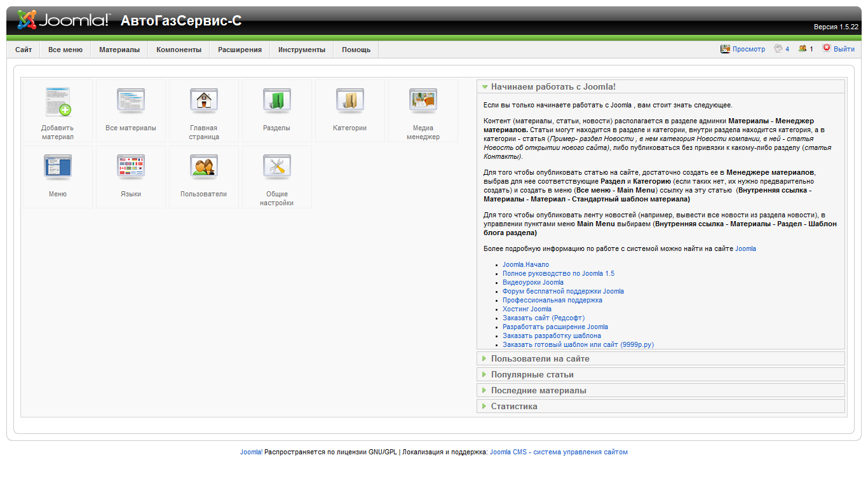Click the footer Joomla! link
Screen dimensions: 868x488
coord(251,452)
